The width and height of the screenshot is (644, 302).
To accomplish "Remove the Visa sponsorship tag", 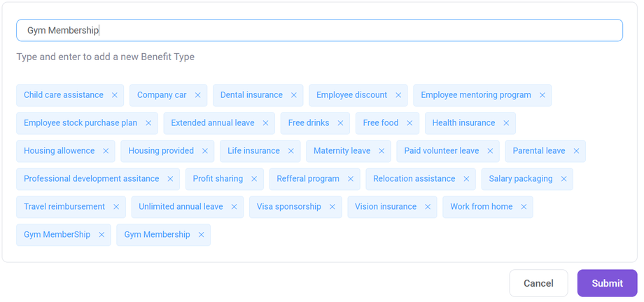I will (332, 207).
